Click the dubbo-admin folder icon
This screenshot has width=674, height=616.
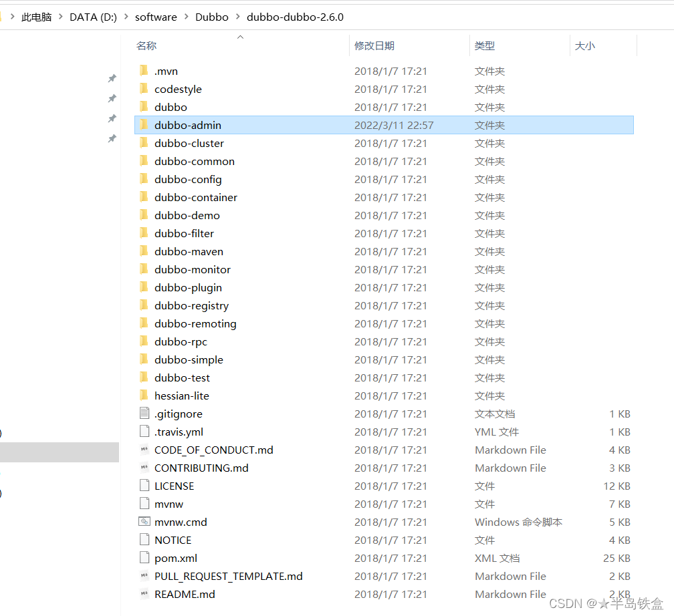click(x=144, y=124)
